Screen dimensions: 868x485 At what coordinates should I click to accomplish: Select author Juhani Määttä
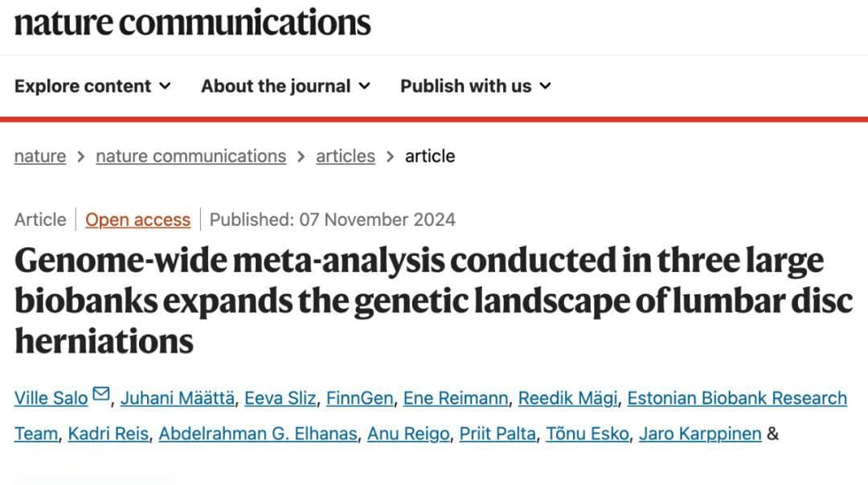[x=177, y=398]
